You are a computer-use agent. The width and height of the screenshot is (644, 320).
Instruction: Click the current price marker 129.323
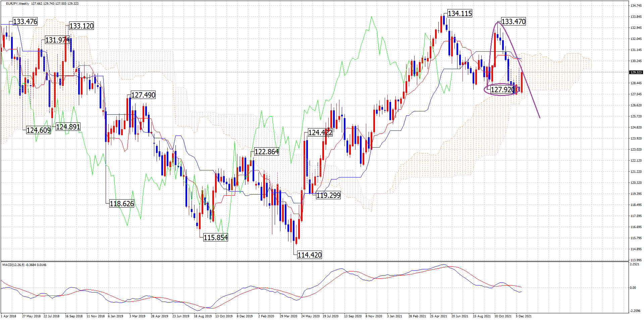[636, 72]
